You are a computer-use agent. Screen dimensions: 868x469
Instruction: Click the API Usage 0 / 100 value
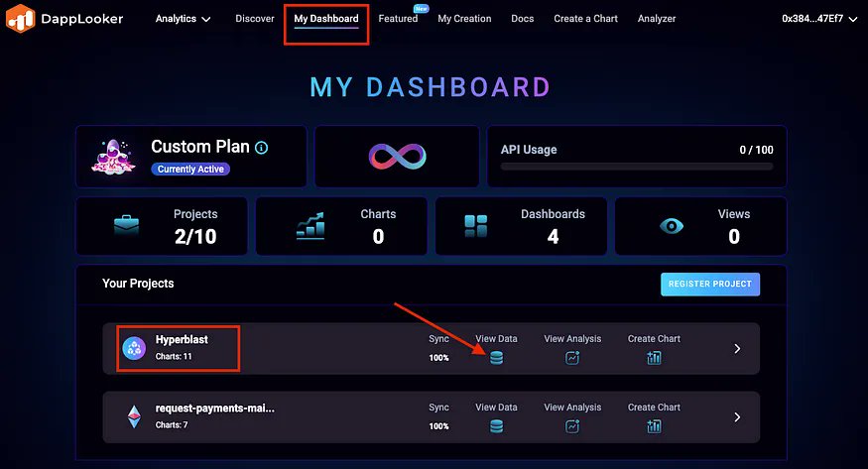pos(756,150)
